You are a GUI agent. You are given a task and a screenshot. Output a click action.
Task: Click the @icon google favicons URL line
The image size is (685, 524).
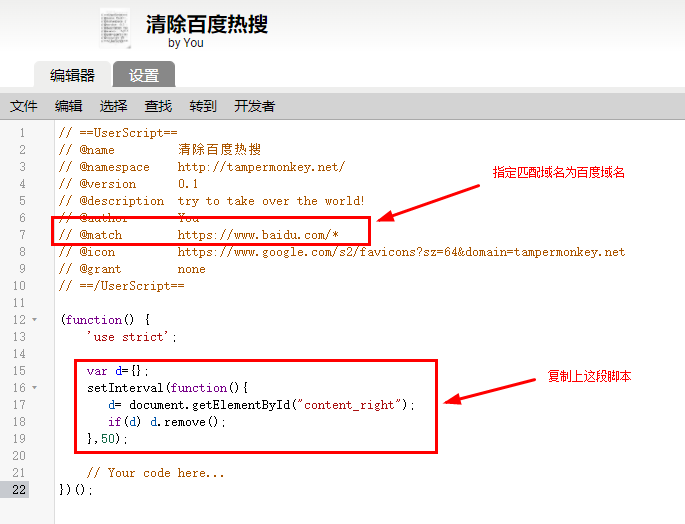point(342,252)
